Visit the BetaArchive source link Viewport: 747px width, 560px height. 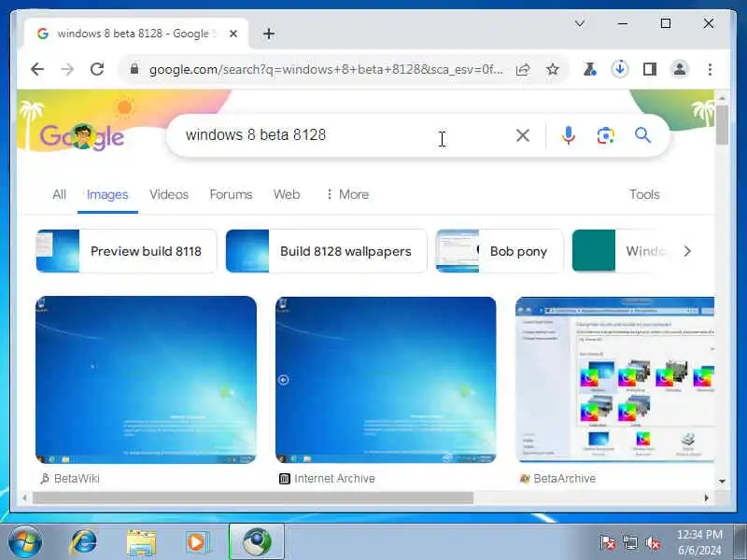[x=557, y=479]
